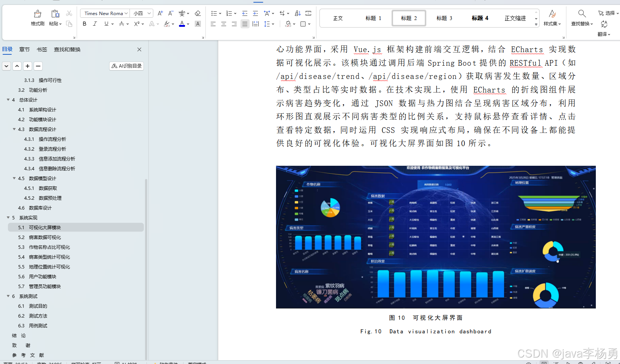The image size is (620, 364).
Task: Click the show paragraph marks icon
Action: click(x=308, y=13)
